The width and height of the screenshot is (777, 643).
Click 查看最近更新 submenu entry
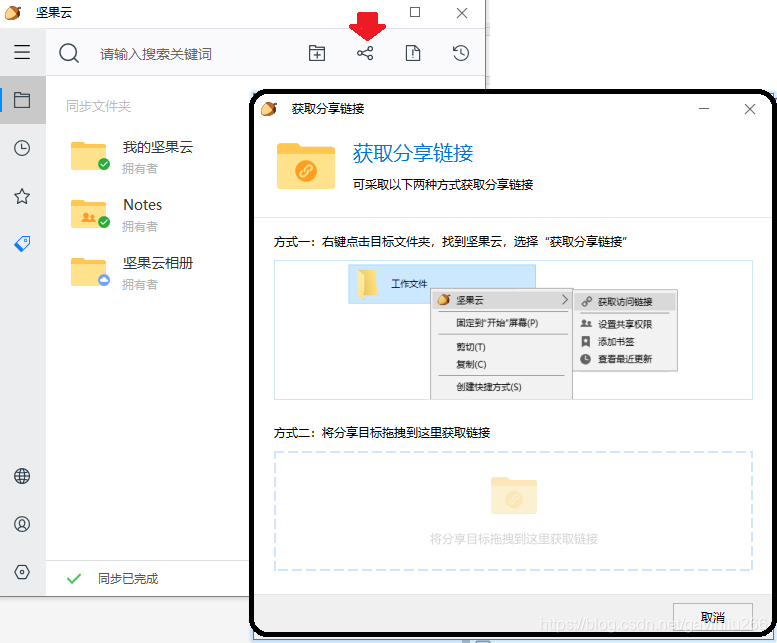(625, 359)
